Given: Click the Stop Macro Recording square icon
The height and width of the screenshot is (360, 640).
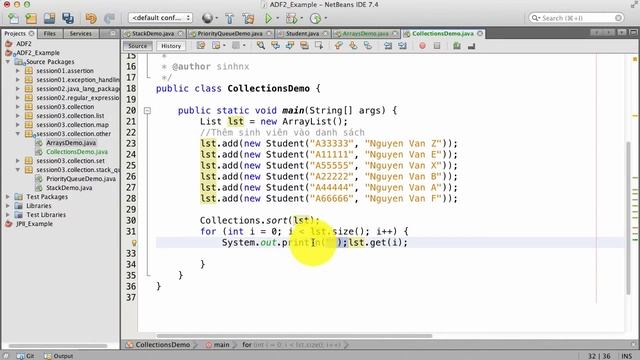Looking at the screenshot, I should pyautogui.click(x=437, y=46).
